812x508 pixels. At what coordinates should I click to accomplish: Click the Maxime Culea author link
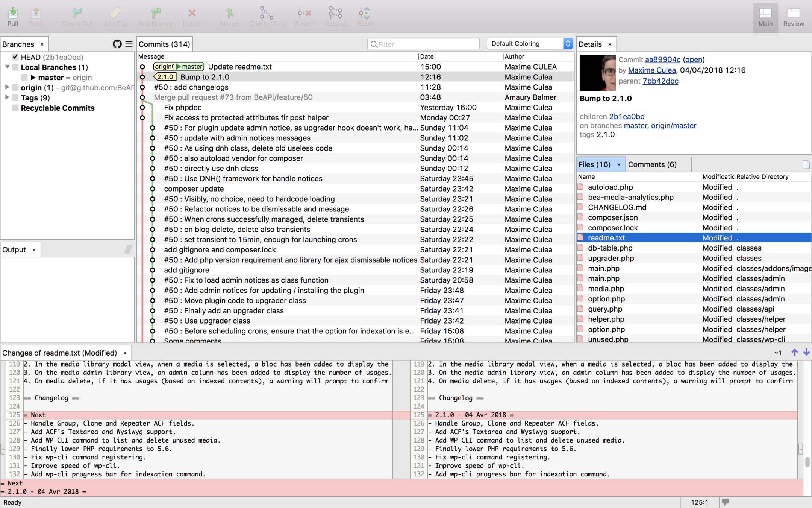tap(651, 70)
